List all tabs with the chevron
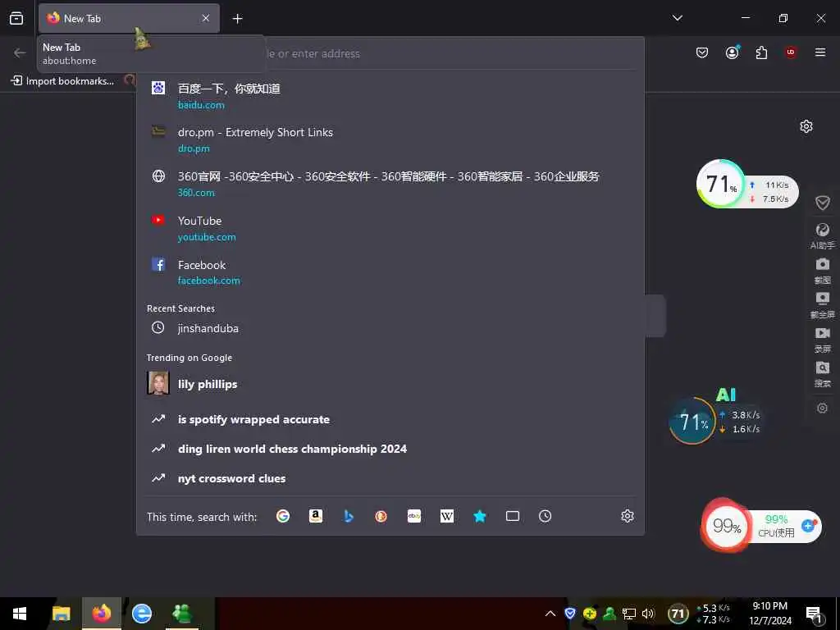This screenshot has height=630, width=840. [677, 18]
